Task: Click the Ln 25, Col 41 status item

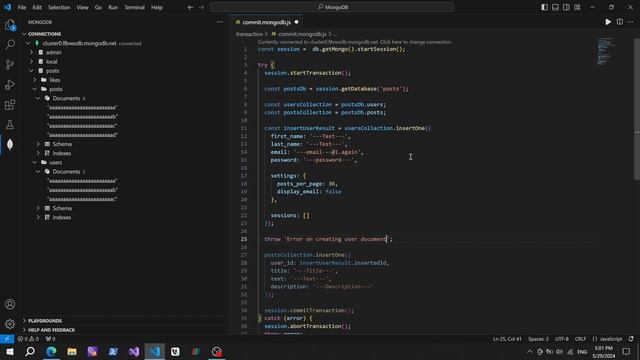Action: (507, 339)
